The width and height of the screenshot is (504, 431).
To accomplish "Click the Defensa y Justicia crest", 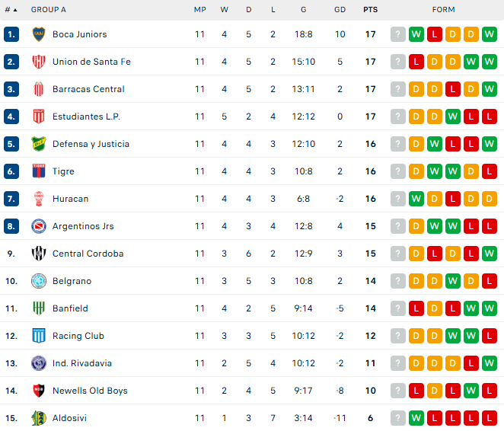I will 39,144.
